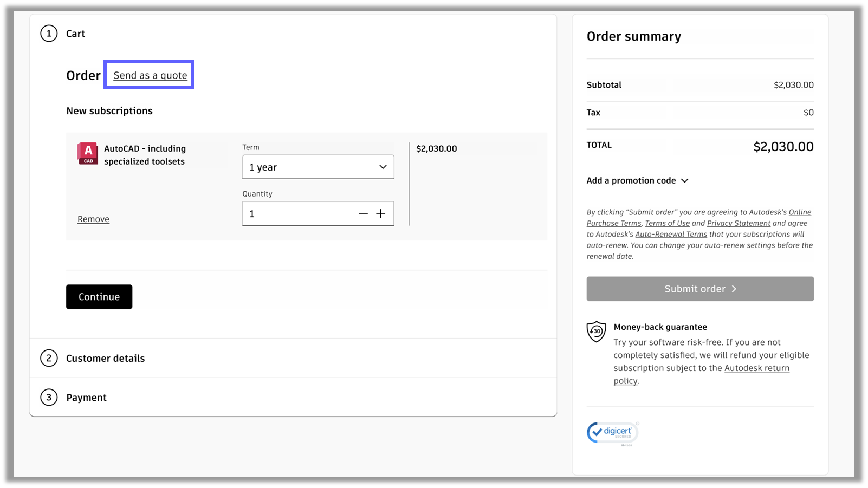Image resolution: width=868 pixels, height=488 pixels.
Task: Click the step 1 circle number
Action: coord(49,34)
